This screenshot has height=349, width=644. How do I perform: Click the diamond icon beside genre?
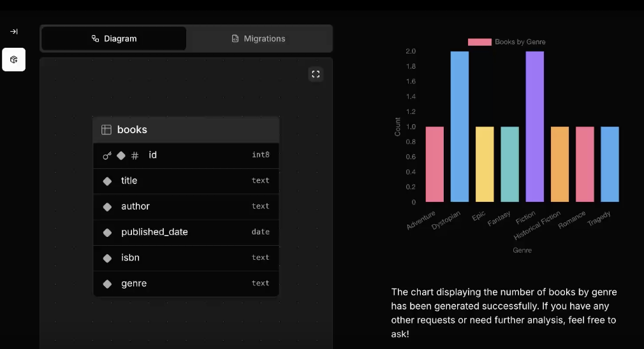(x=107, y=284)
